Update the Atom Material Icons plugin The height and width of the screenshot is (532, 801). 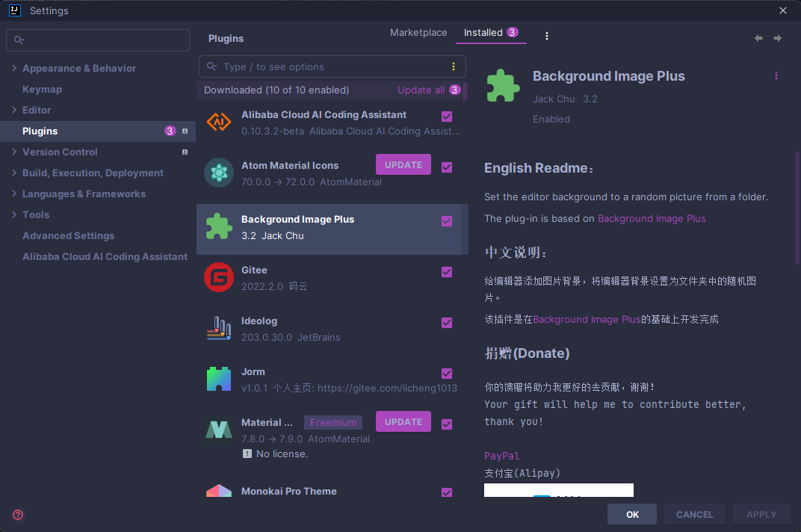click(403, 165)
